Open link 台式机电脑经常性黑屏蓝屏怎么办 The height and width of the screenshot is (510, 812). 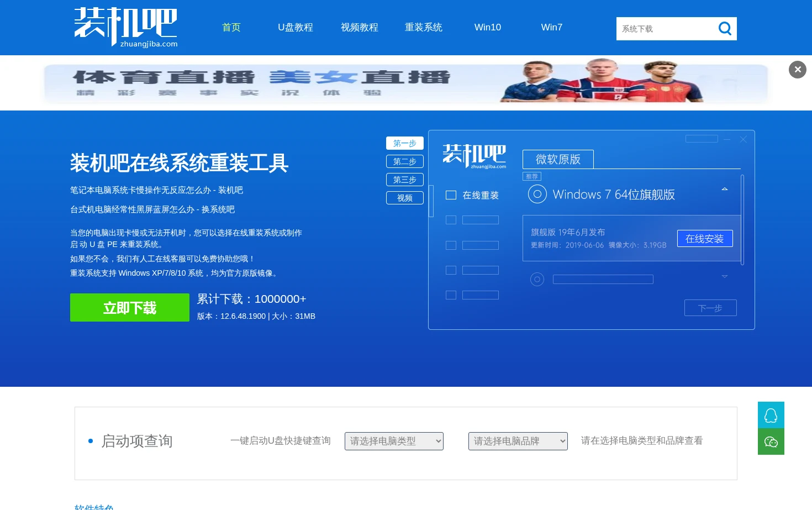pyautogui.click(x=152, y=209)
